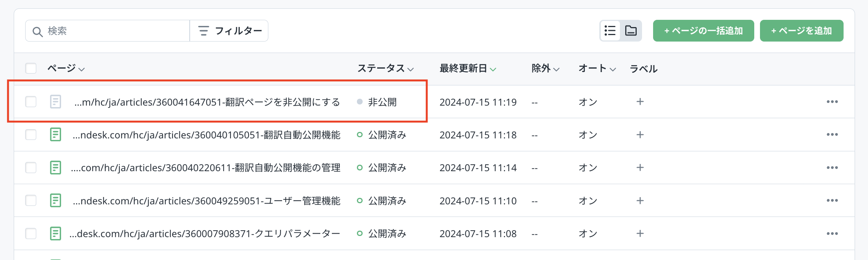Click page icon of 翻訳自動公開機能の管理 row
Viewport: 868px width, 260px height.
(55, 168)
